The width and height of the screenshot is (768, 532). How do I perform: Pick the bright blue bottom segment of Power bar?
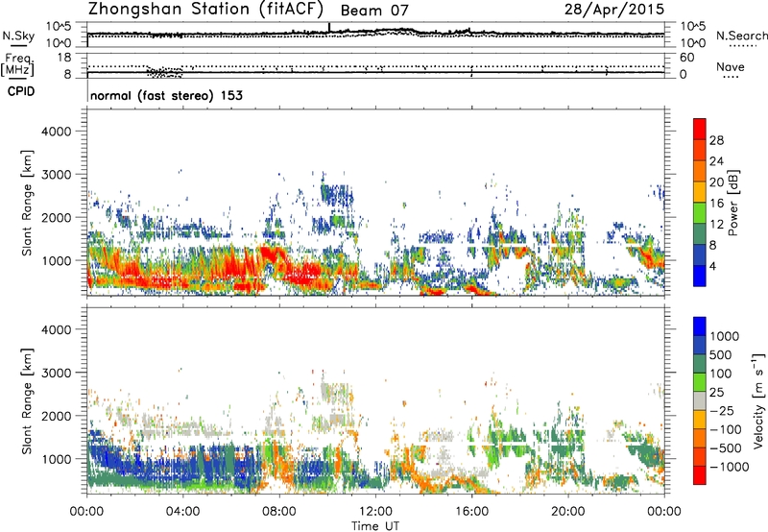pos(700,276)
